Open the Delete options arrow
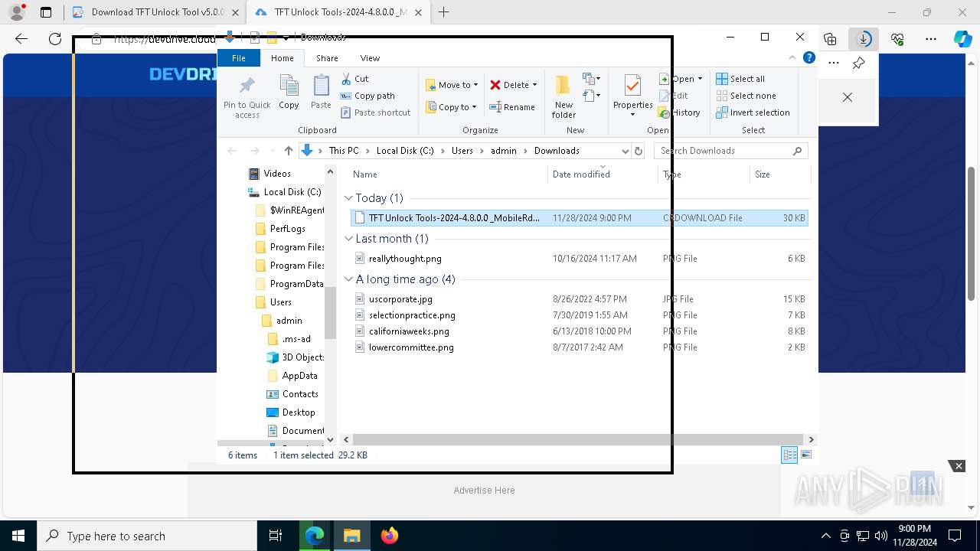 point(534,85)
